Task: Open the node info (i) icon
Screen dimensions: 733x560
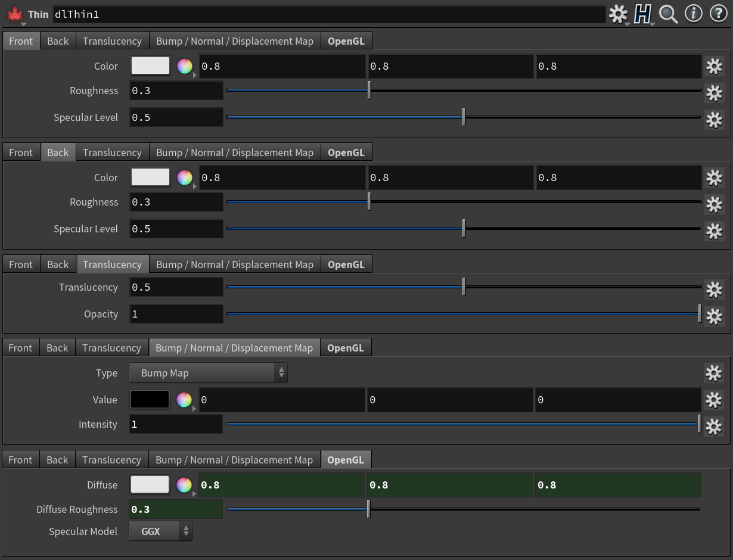Action: (x=693, y=14)
